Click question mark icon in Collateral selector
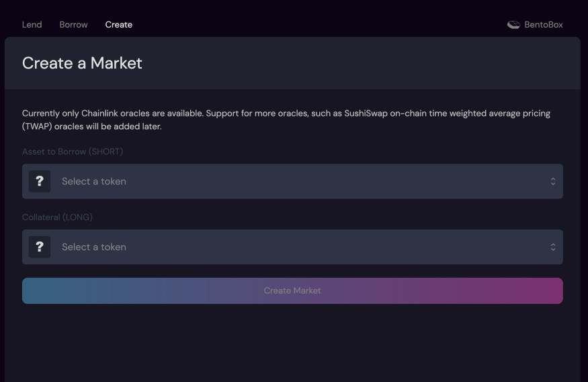Screen dimensions: 588x382 click(40, 247)
